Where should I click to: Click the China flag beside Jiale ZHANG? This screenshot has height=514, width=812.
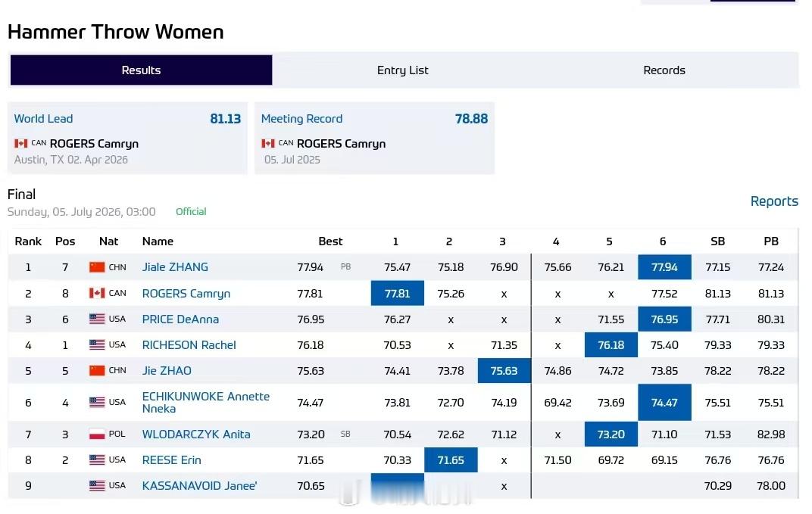coord(97,267)
